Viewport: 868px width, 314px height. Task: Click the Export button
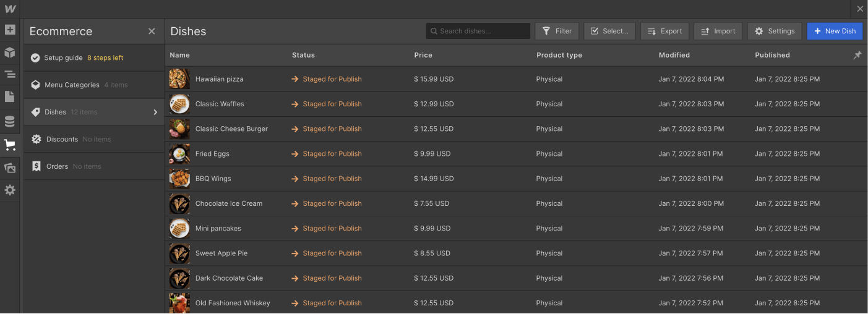(664, 31)
